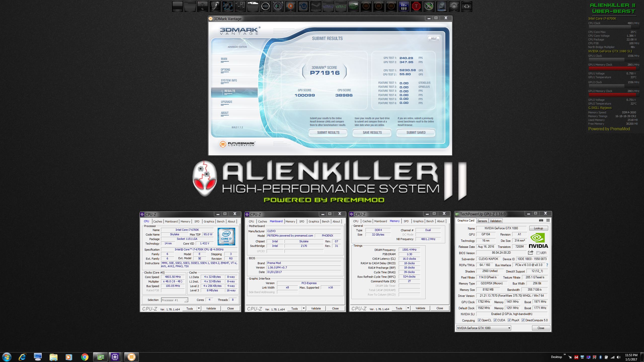Open the blue HWiNFO bars icon in the dock

[x=404, y=6]
